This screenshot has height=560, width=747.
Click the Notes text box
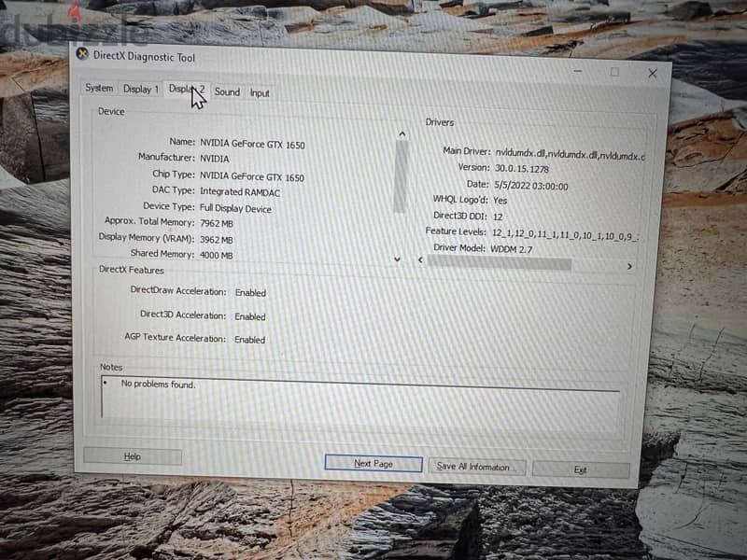[360, 402]
